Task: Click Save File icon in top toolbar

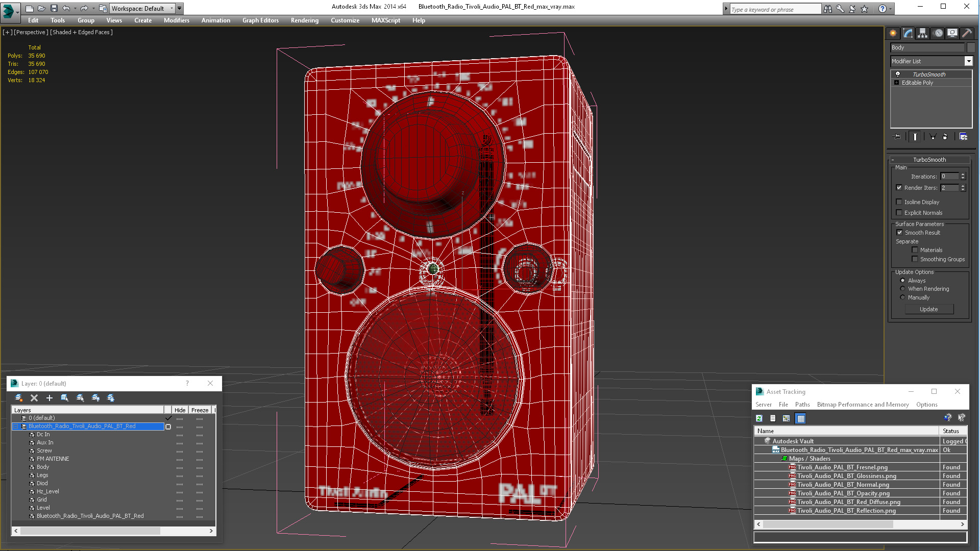Action: (x=54, y=8)
